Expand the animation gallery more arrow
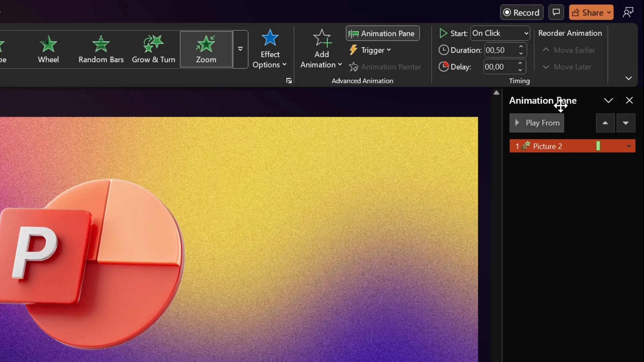This screenshot has width=644, height=362. (x=240, y=49)
